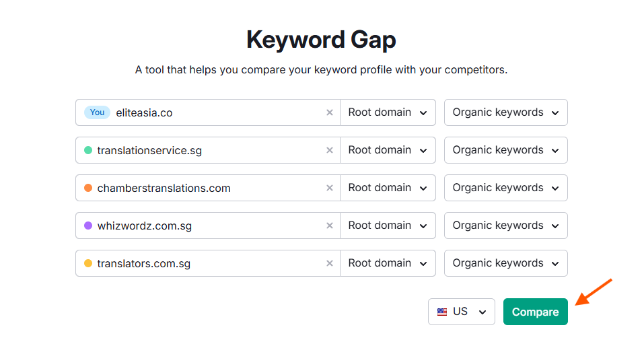This screenshot has height=344, width=644.
Task: Click the yellow dot beside translators.com.sg
Action: (x=88, y=263)
